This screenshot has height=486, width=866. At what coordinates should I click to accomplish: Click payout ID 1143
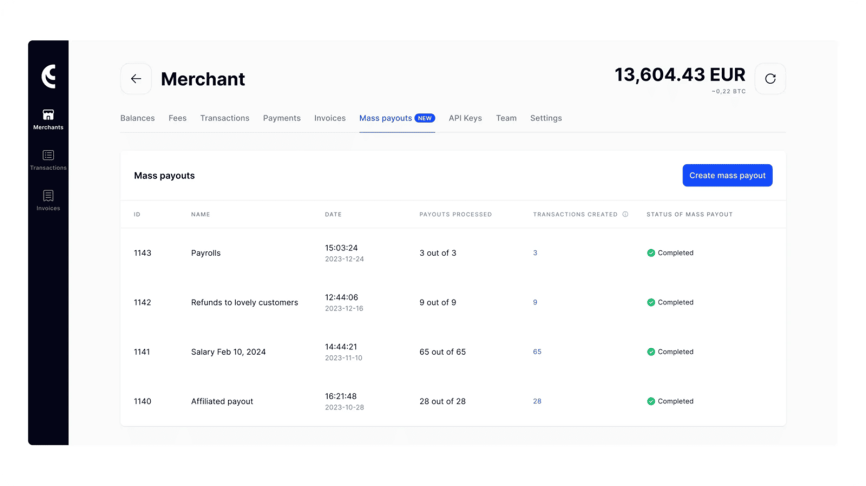click(142, 253)
